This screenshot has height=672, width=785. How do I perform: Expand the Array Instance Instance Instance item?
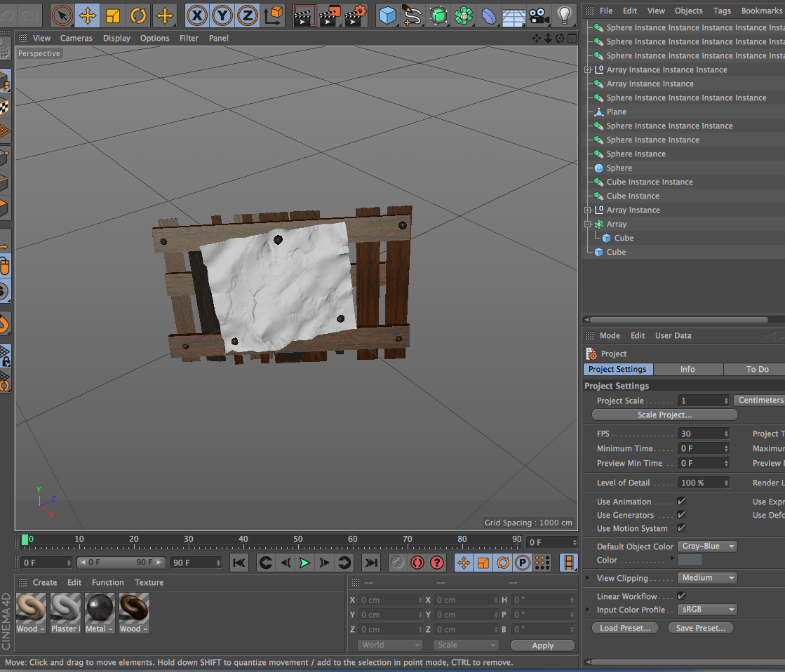pyautogui.click(x=588, y=70)
